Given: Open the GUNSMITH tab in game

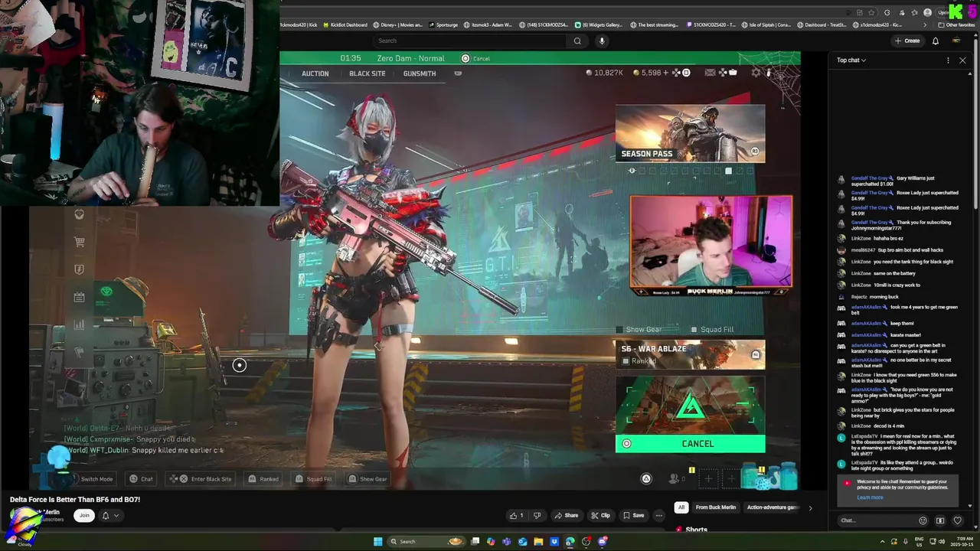Looking at the screenshot, I should [419, 73].
